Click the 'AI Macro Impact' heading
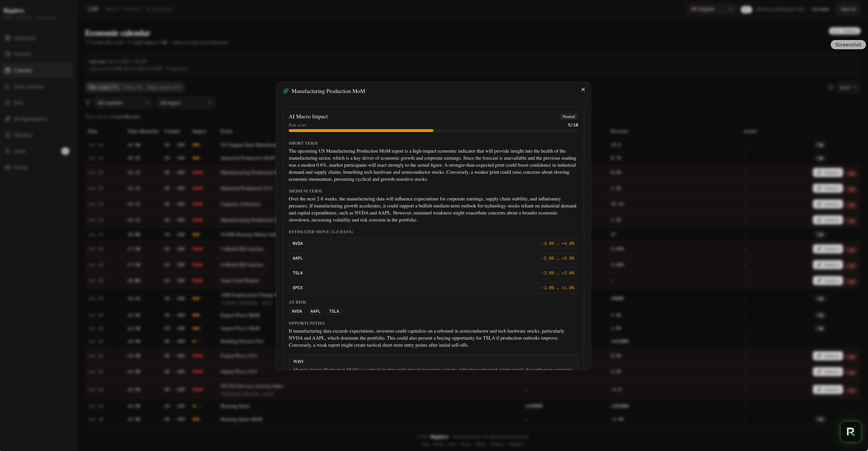Viewport: 868px width, 451px height. tap(308, 116)
